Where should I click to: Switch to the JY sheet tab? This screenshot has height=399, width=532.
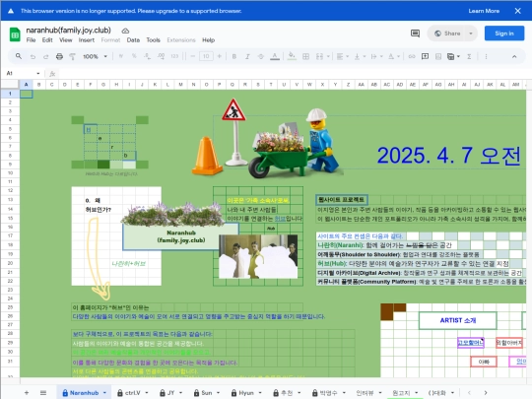point(170,393)
